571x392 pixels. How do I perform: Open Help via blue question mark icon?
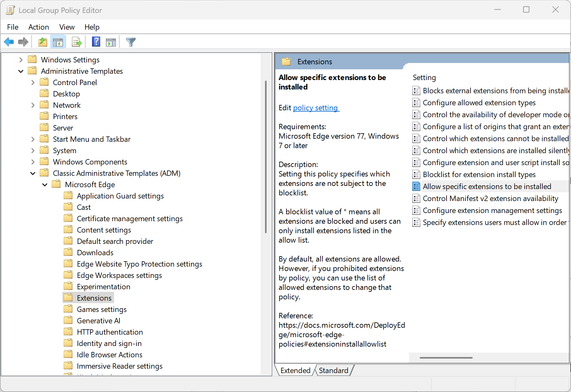coord(96,42)
